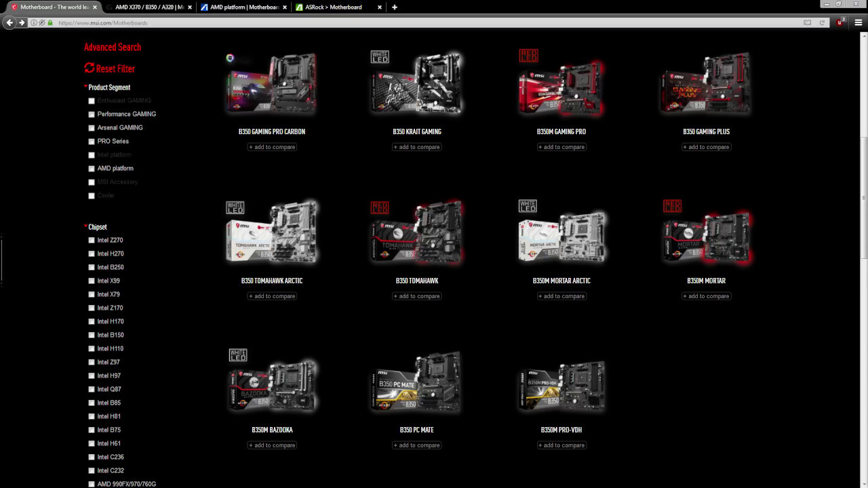Open the B350M BAZOOKA product title link
This screenshot has height=488, width=868.
pyautogui.click(x=272, y=430)
